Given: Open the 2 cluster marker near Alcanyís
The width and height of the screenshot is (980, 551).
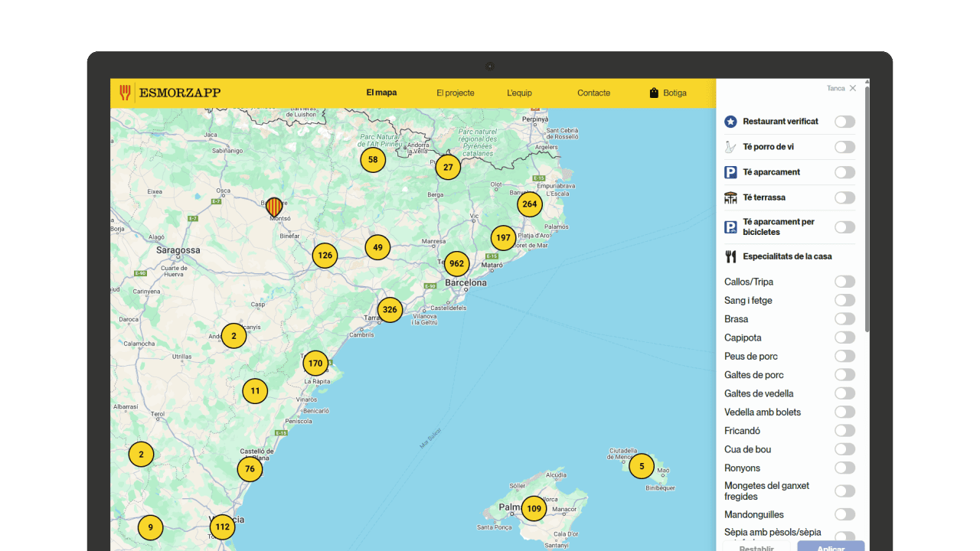Looking at the screenshot, I should tap(234, 336).
